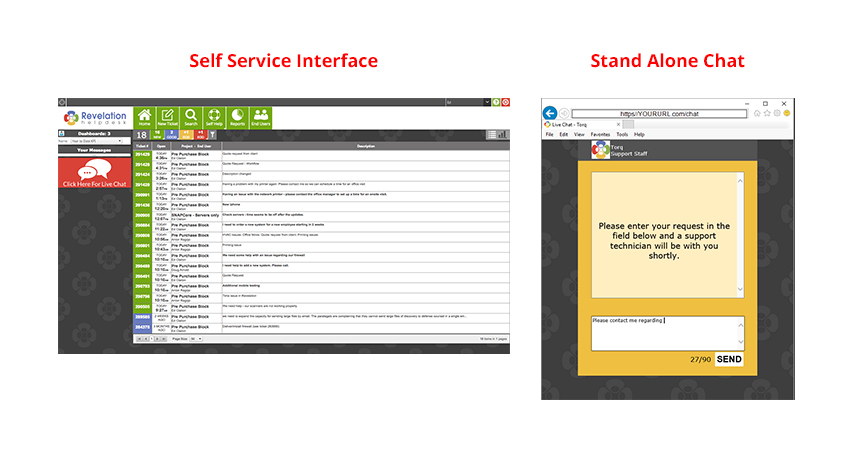Image resolution: width=852 pixels, height=452 pixels.
Task: Switch to chart view icon
Action: pyautogui.click(x=502, y=135)
